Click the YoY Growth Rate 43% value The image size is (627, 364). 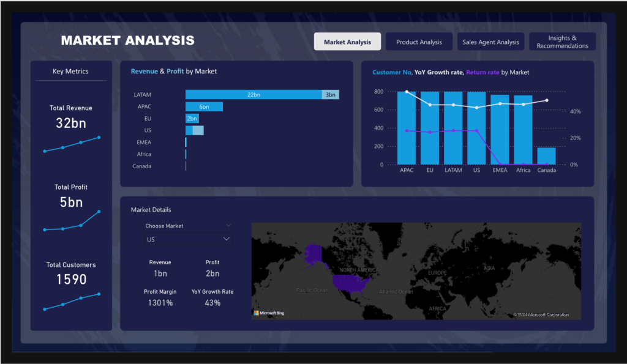(212, 303)
